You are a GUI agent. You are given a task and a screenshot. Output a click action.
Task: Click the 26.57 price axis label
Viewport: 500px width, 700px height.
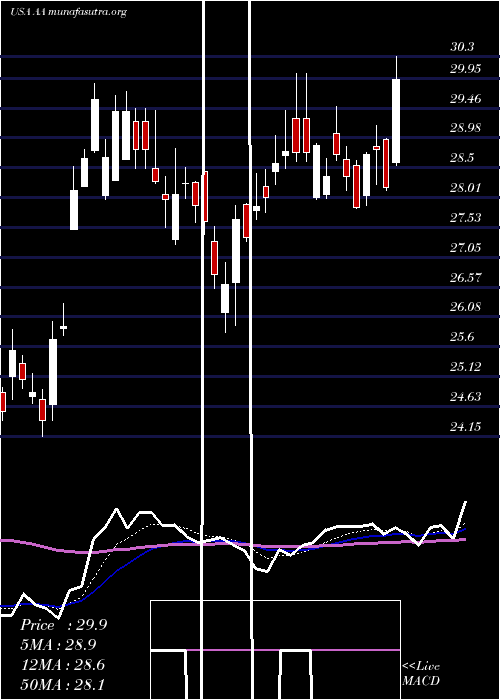click(466, 277)
